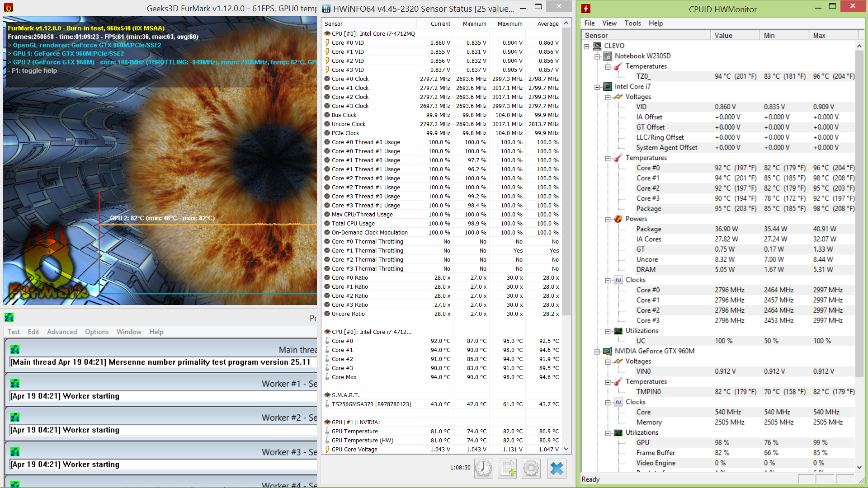Select the GPU Core Voltage row

pyautogui.click(x=442, y=449)
